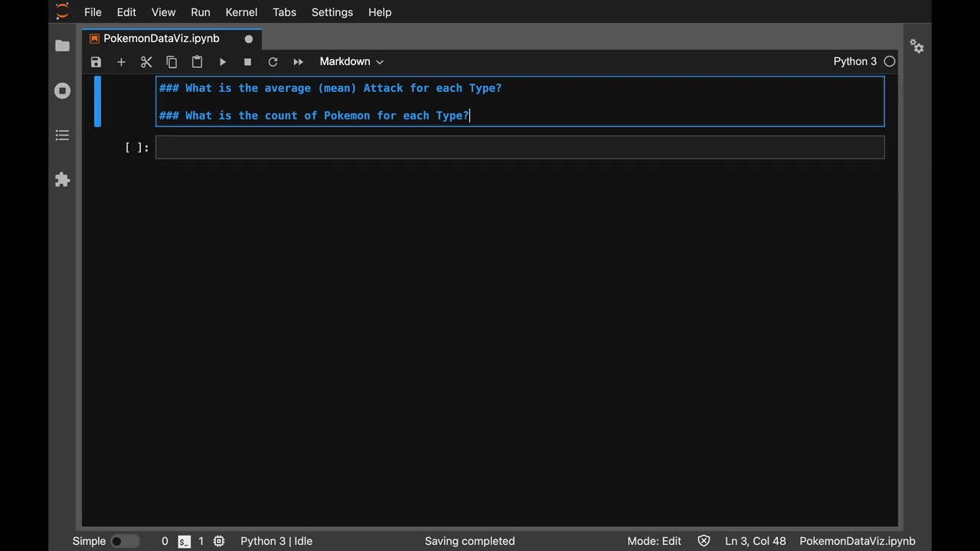Copy the selected cell
Screen dimensions: 980x551
pos(171,62)
